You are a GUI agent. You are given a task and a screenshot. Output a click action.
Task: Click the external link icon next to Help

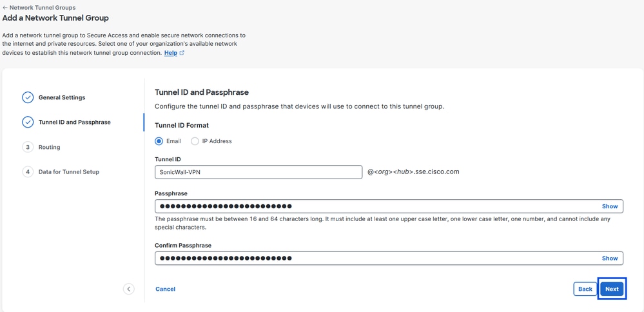[x=182, y=53]
